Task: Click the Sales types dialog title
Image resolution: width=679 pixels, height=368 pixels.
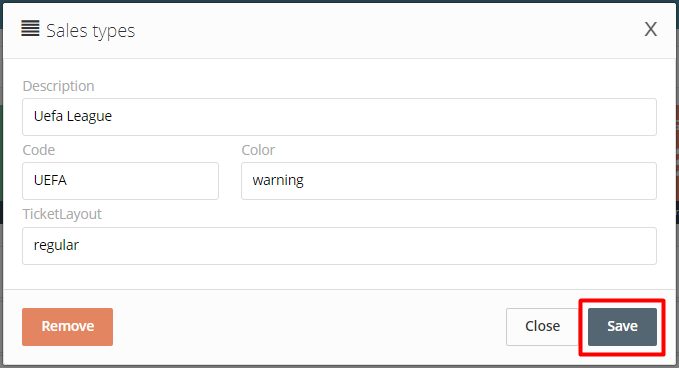Action: pyautogui.click(x=91, y=31)
